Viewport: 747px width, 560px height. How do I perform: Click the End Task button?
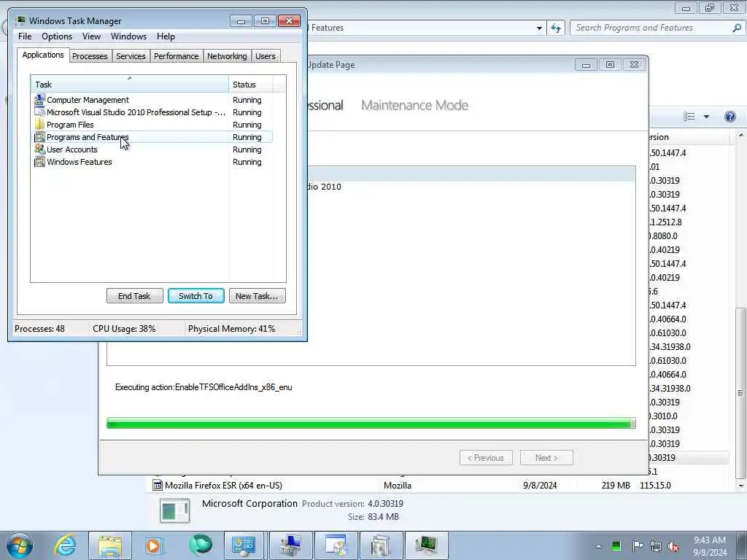(x=134, y=296)
